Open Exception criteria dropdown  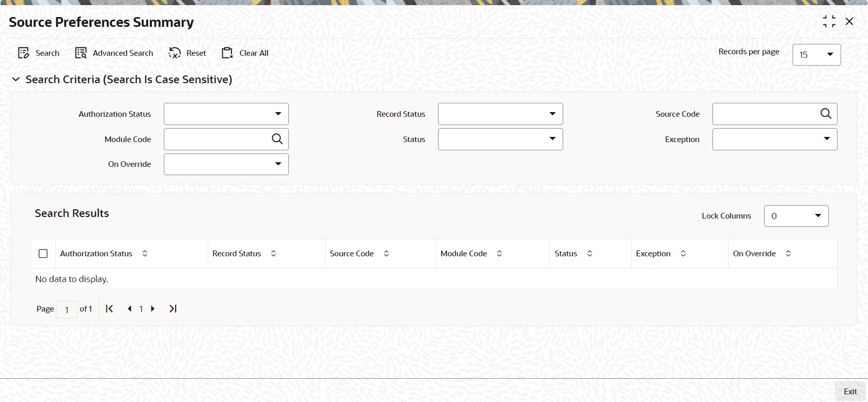775,139
